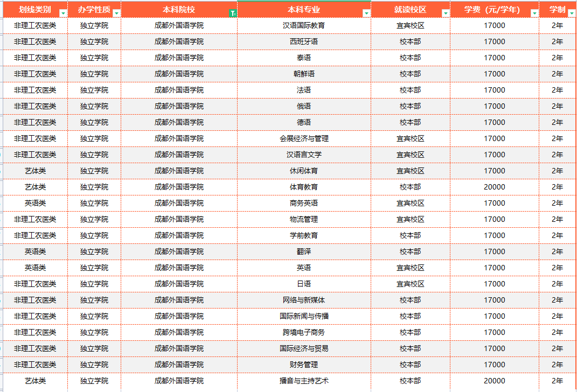Viewport: 577px width, 392px height.
Task: Click 17000 tuition in the 德语 row
Action: point(494,122)
